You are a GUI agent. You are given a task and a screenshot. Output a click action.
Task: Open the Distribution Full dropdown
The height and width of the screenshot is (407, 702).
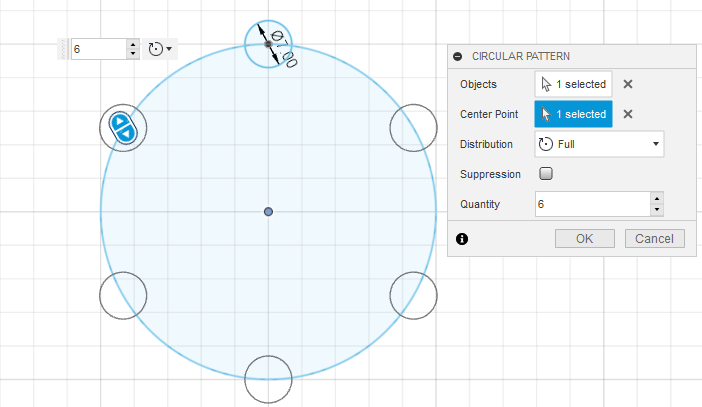[599, 144]
